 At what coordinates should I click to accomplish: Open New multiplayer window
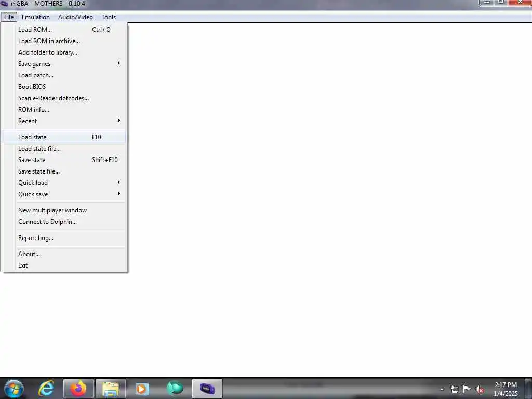(64, 210)
